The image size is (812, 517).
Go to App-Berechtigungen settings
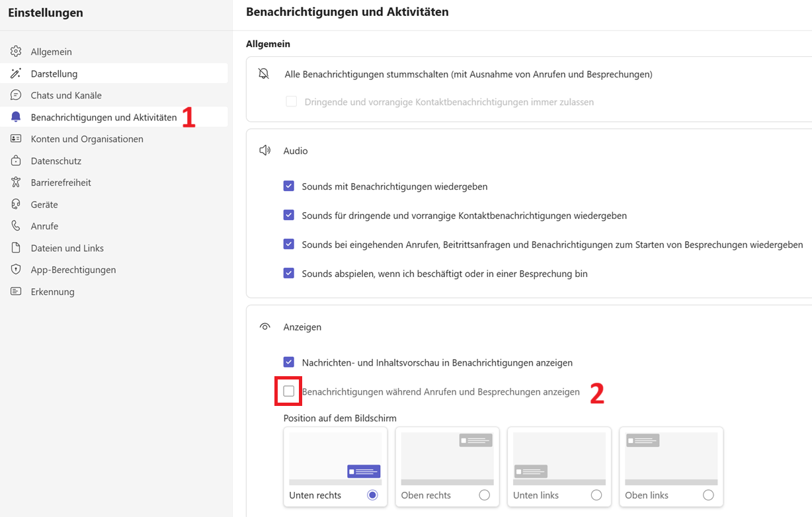point(73,270)
